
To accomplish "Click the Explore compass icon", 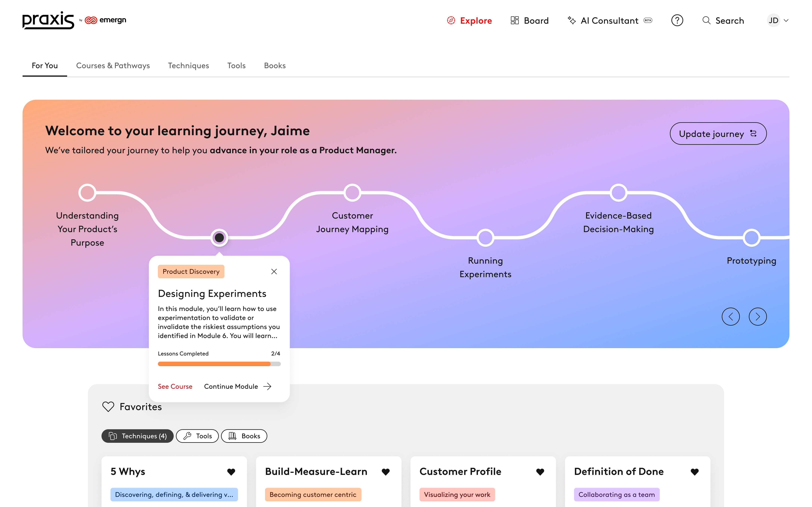I will 451,20.
